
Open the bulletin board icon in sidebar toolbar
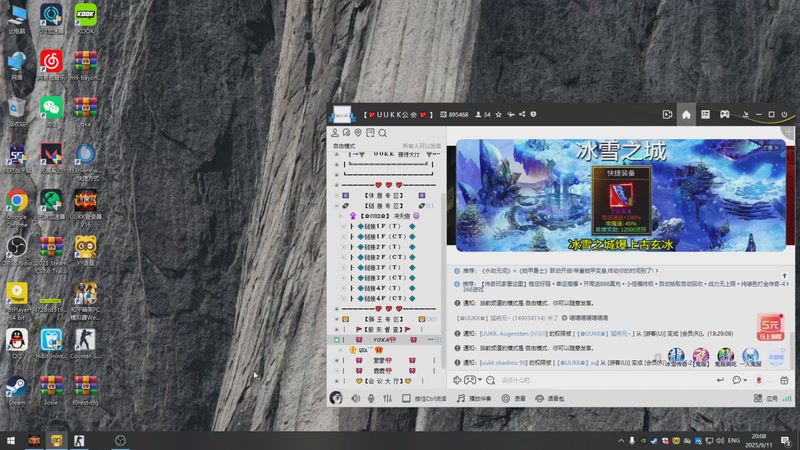[x=370, y=133]
